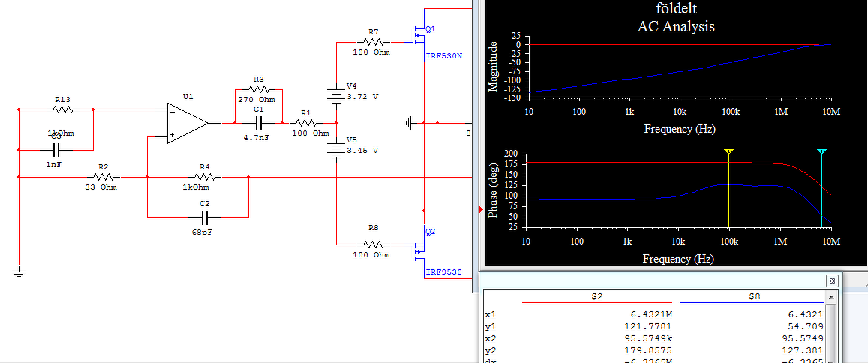The height and width of the screenshot is (363, 868).
Task: Click scroll-up arrow in cursor table
Action: (x=830, y=296)
